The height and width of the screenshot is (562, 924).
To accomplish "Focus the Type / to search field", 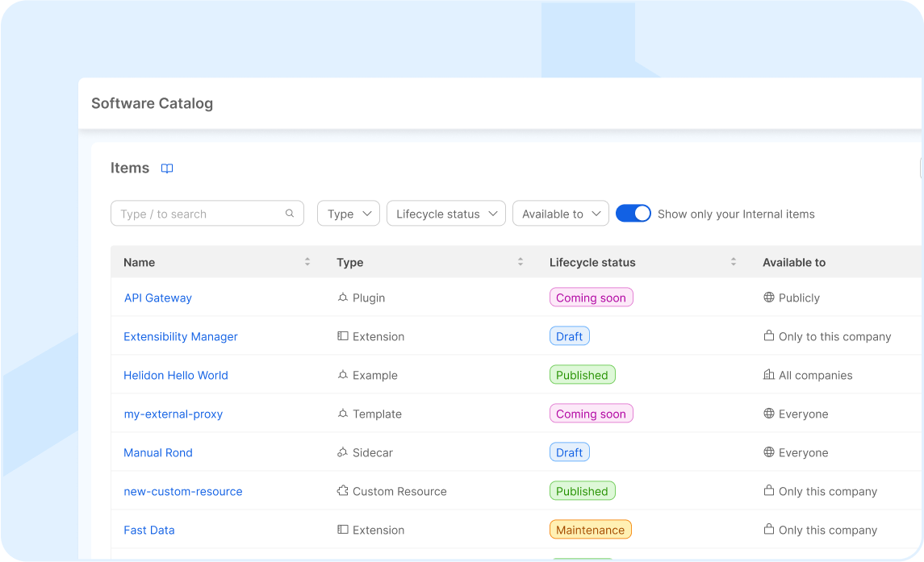I will 207,213.
